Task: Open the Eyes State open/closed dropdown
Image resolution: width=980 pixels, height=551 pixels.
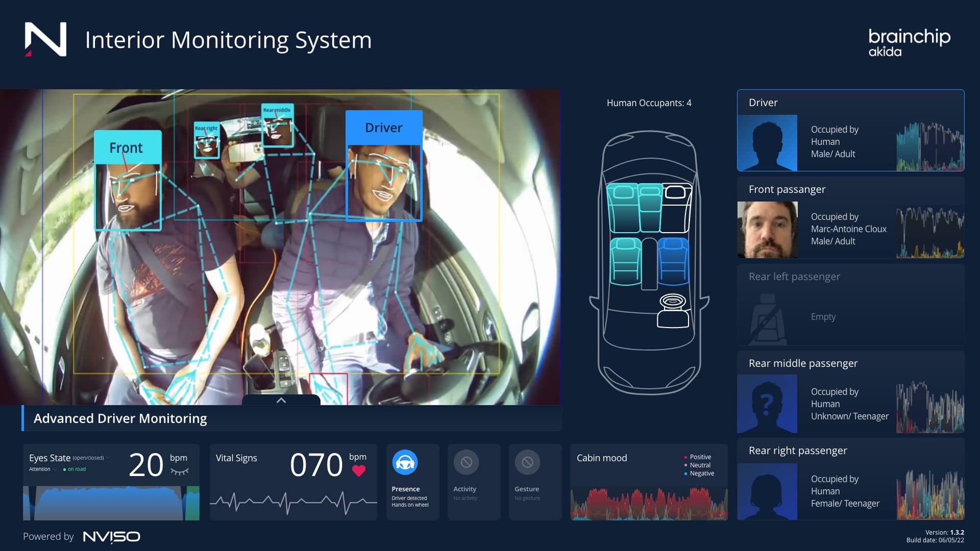Action: coord(108,457)
